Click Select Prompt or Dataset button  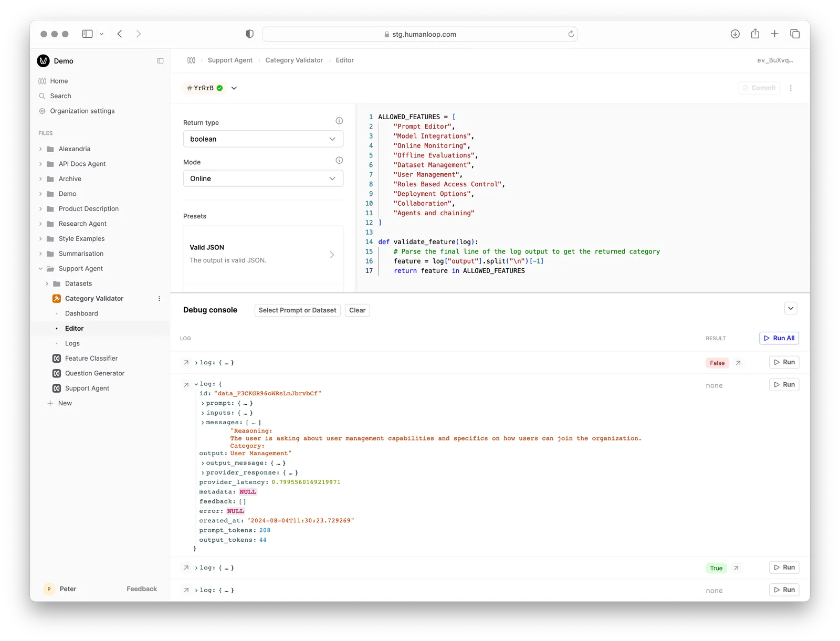click(x=297, y=310)
